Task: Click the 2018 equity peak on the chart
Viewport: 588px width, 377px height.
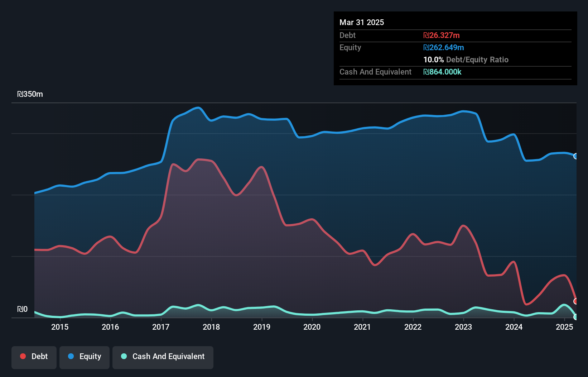Action: click(197, 108)
